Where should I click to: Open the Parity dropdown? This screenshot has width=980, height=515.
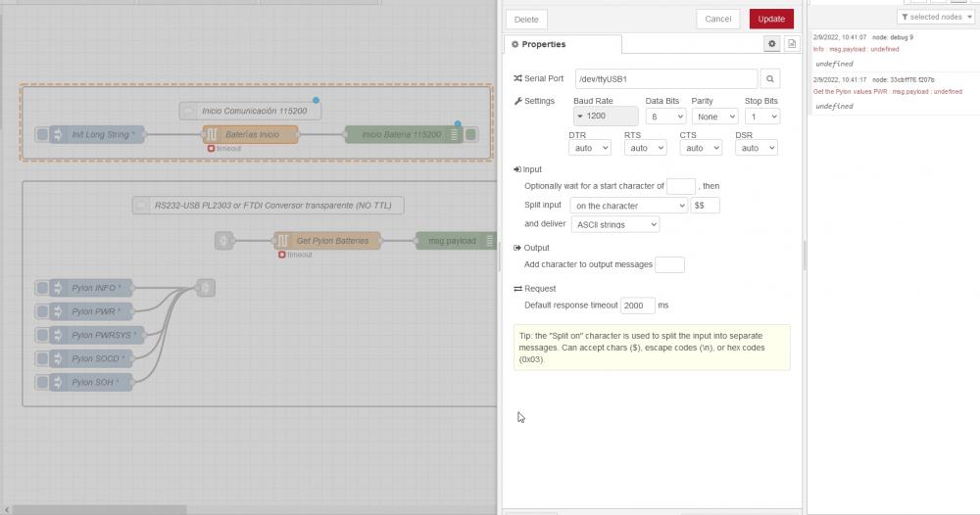coord(715,117)
